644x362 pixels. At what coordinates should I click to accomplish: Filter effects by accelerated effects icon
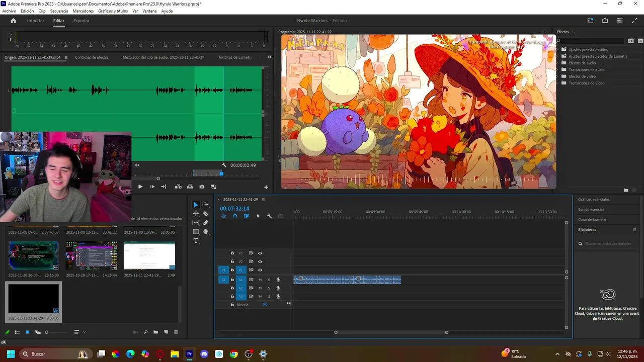tap(630, 41)
